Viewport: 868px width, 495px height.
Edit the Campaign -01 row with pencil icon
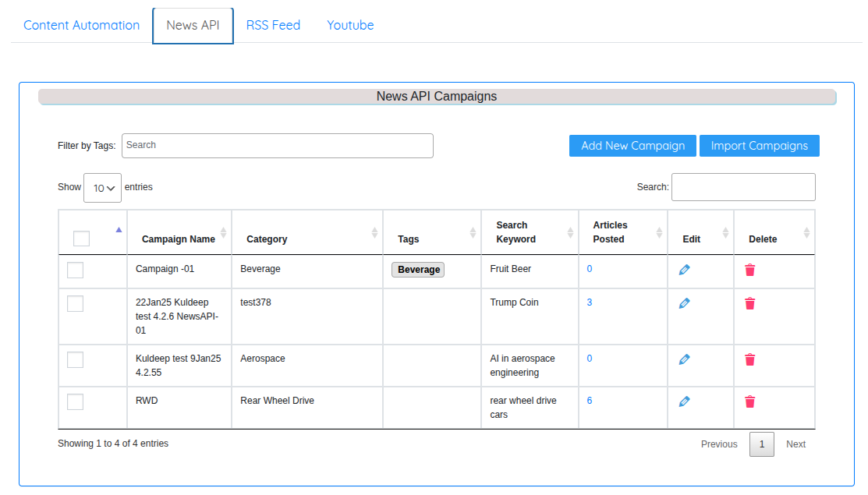[685, 270]
